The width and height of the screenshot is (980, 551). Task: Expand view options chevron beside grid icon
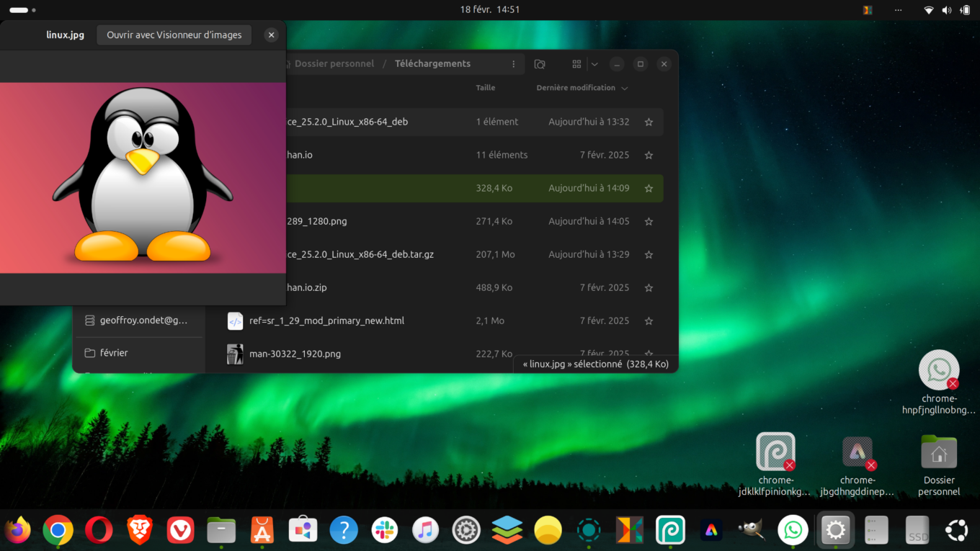[594, 64]
